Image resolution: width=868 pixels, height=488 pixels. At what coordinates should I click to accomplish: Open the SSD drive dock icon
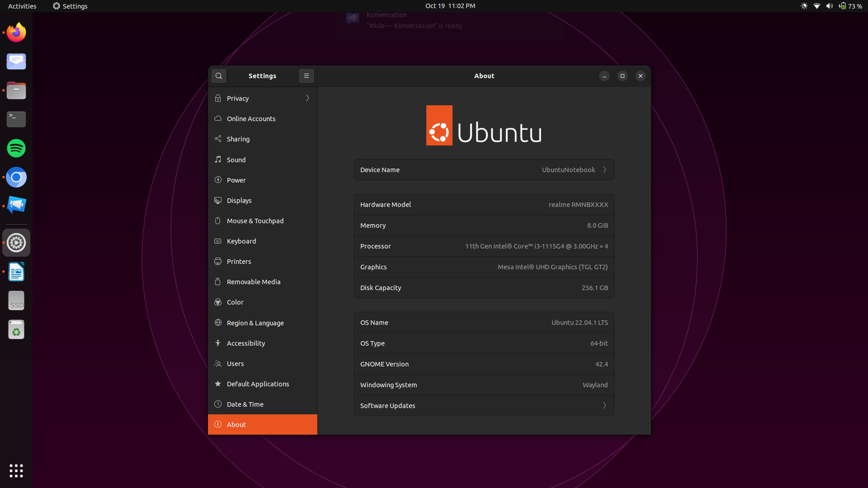pos(16,301)
